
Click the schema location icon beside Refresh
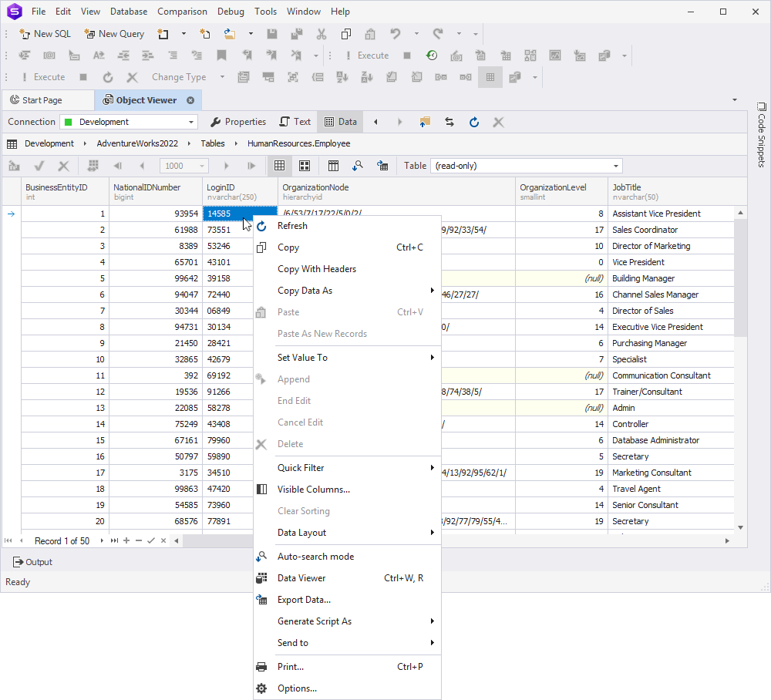point(425,122)
